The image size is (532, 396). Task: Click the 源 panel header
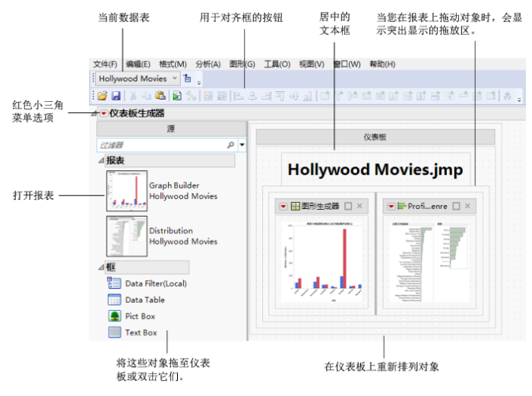pyautogui.click(x=171, y=129)
